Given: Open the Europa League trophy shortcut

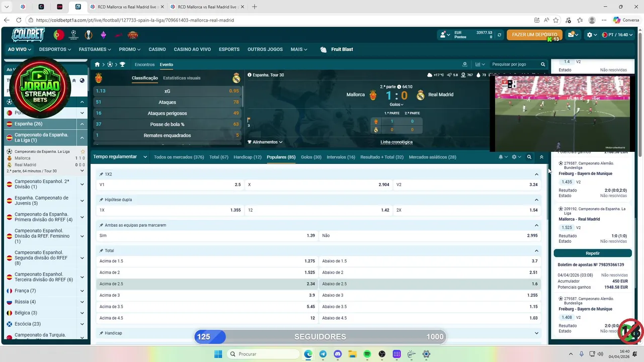Looking at the screenshot, I should pyautogui.click(x=89, y=35).
